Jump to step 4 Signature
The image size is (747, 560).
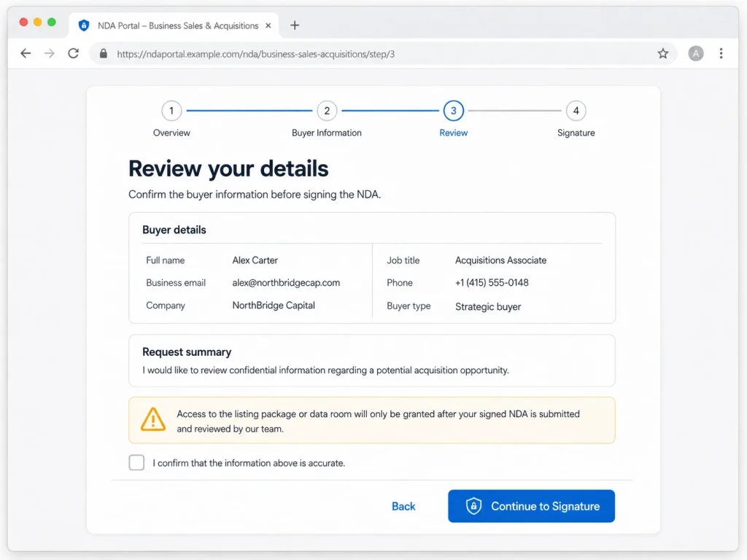click(x=576, y=111)
